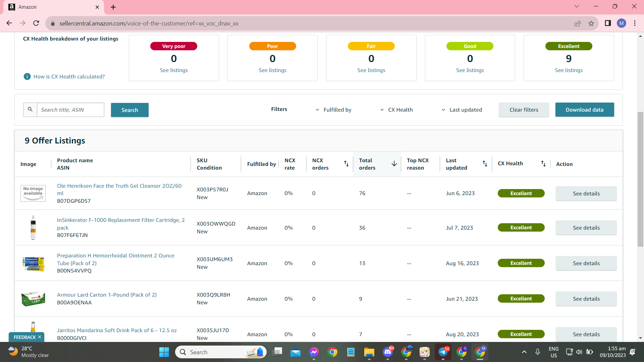Close the FEEDBACK tab with its X
The width and height of the screenshot is (644, 362).
(40, 337)
